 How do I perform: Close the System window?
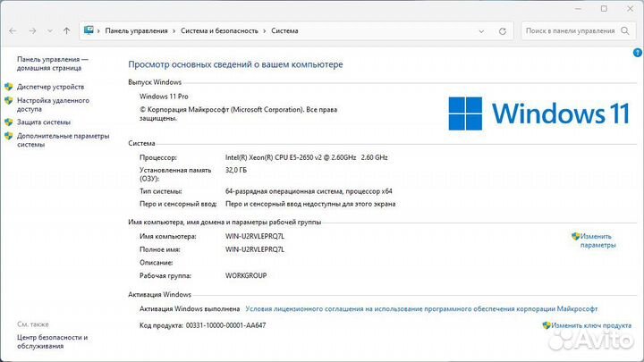[630, 9]
